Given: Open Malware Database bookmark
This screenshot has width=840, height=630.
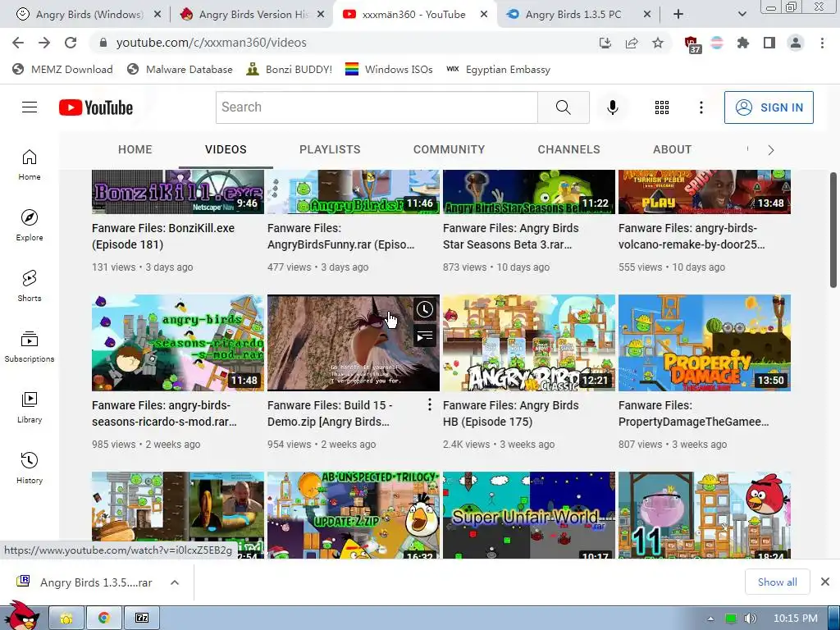Looking at the screenshot, I should (180, 69).
